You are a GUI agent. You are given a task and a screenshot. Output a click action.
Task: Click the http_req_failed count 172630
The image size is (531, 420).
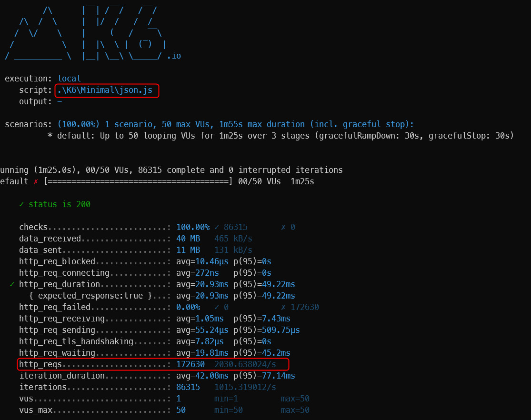tap(304, 307)
